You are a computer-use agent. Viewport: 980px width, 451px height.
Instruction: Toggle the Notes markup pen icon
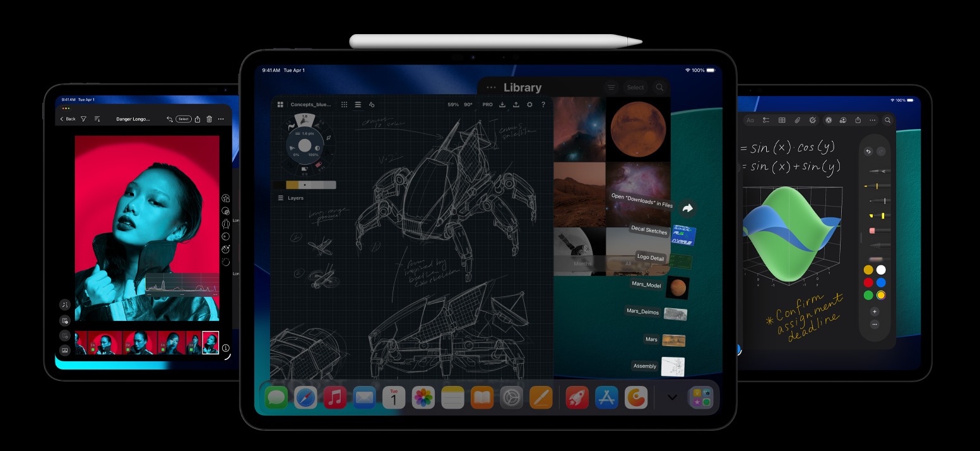pos(828,120)
